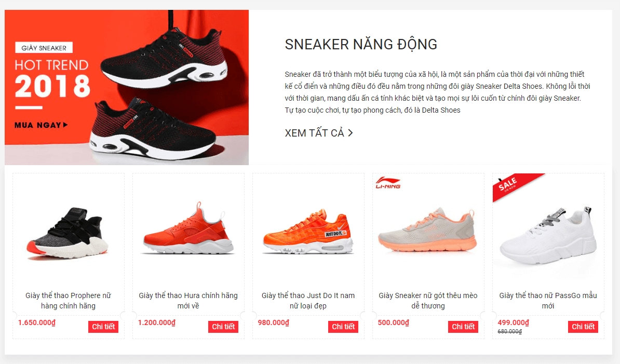Click the Li-Ning brand logo badge
Image resolution: width=620 pixels, height=364 pixels.
pos(388,183)
